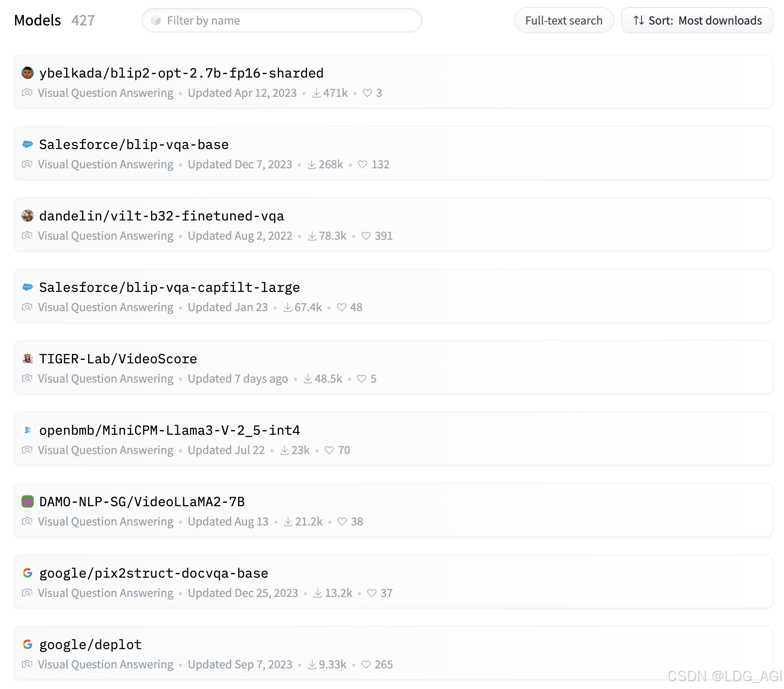Click the Salesforce logo beside blip-vqa-capfilt-large
The height and width of the screenshot is (689, 784).
(28, 287)
